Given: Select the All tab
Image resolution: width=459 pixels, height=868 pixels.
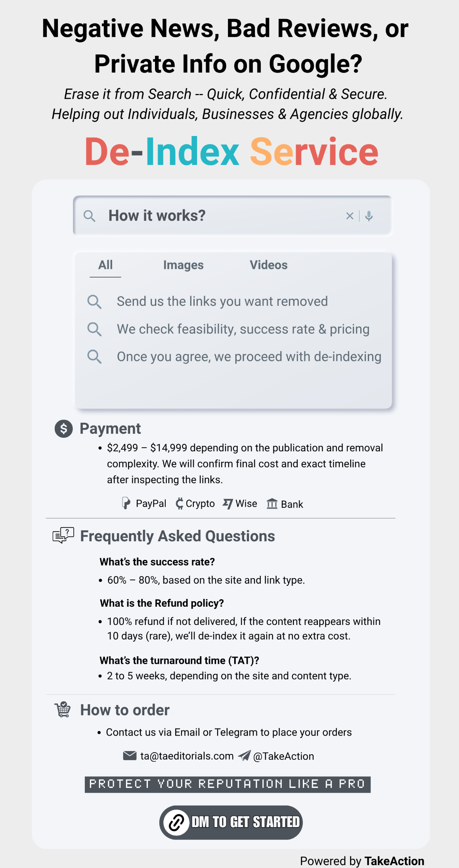Looking at the screenshot, I should (105, 265).
